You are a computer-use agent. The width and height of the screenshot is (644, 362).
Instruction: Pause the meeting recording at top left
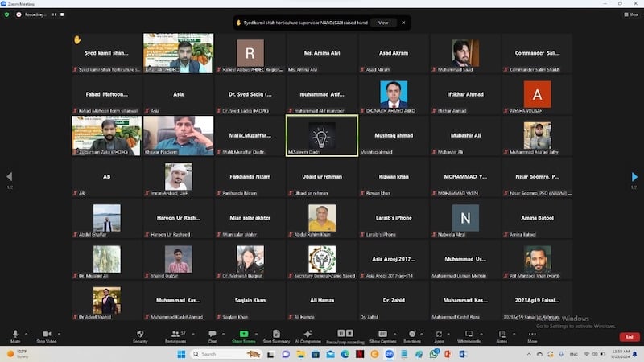pyautogui.click(x=54, y=14)
